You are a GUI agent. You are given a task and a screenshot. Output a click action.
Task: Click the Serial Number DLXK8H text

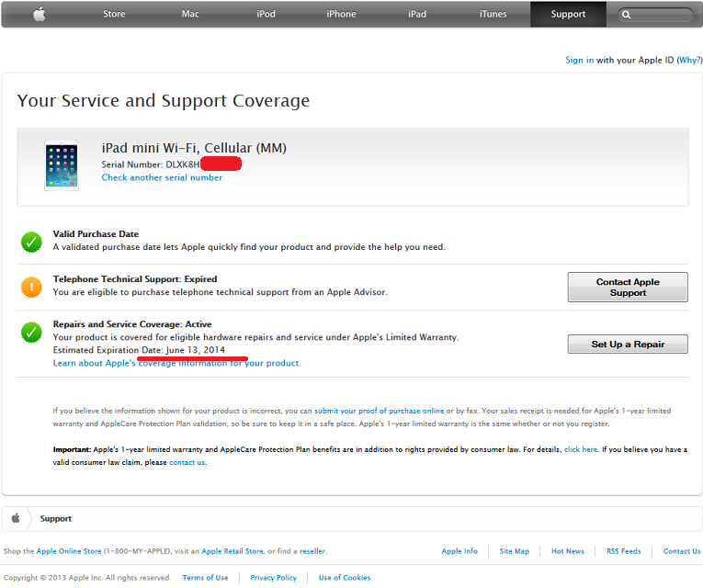click(150, 164)
